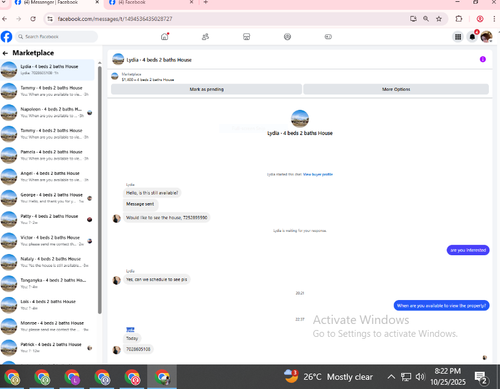Screen dimensions: 500x389
Task: Click the Search Facebook field
Action: tap(56, 37)
